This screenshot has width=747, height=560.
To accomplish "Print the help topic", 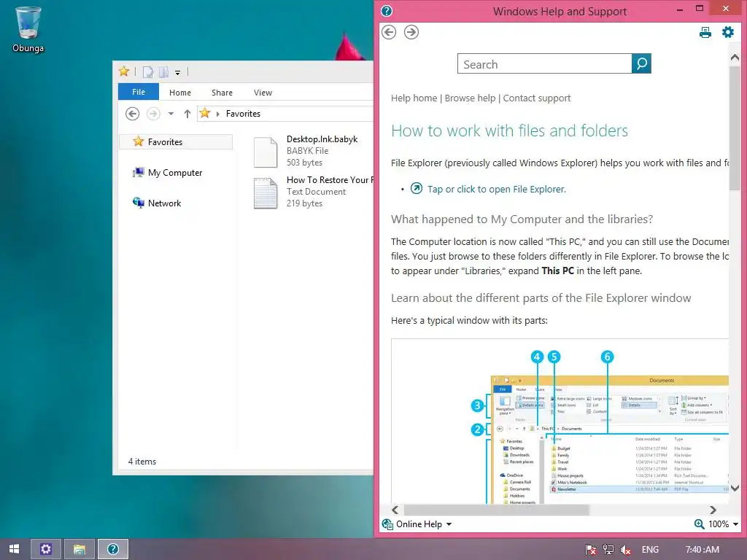I will (705, 32).
